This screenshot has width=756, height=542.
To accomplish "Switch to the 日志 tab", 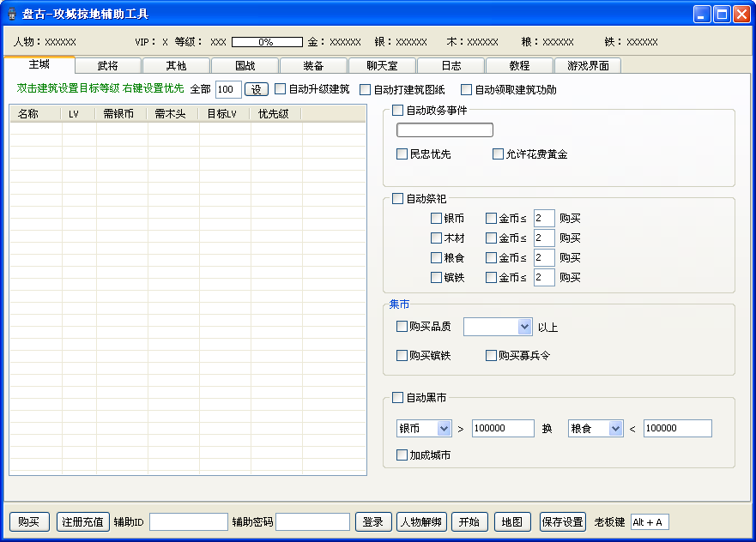I will click(x=451, y=65).
